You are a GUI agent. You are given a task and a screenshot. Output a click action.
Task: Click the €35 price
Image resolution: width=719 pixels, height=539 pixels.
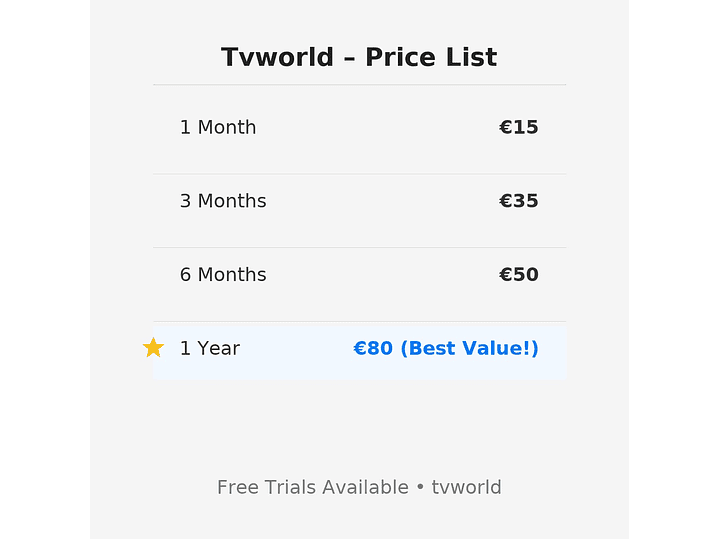pos(518,201)
